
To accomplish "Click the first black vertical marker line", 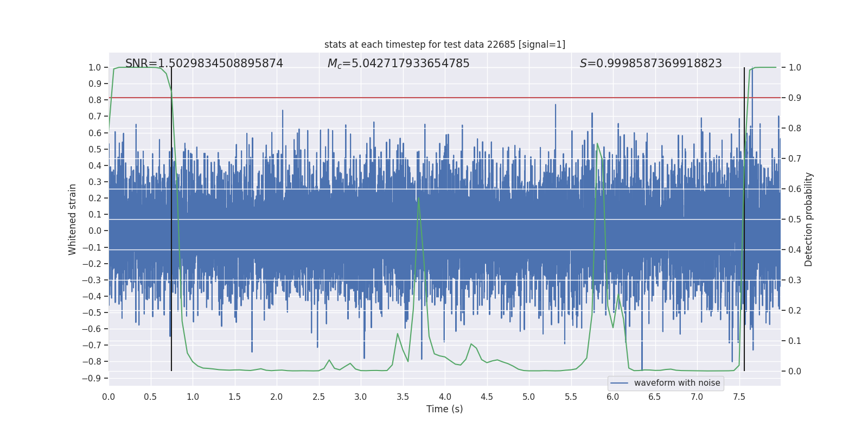I will (171, 217).
